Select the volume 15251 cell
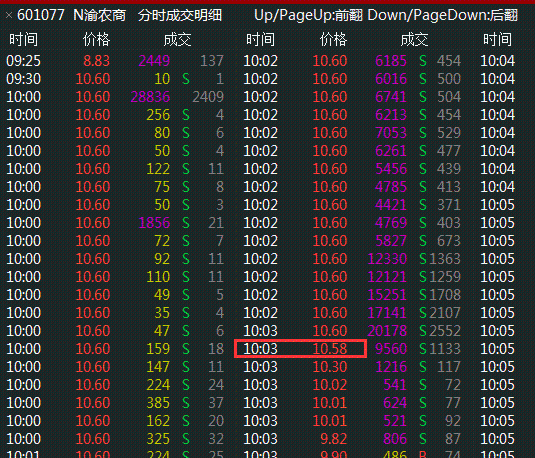Image resolution: width=535 pixels, height=458 pixels. (387, 295)
